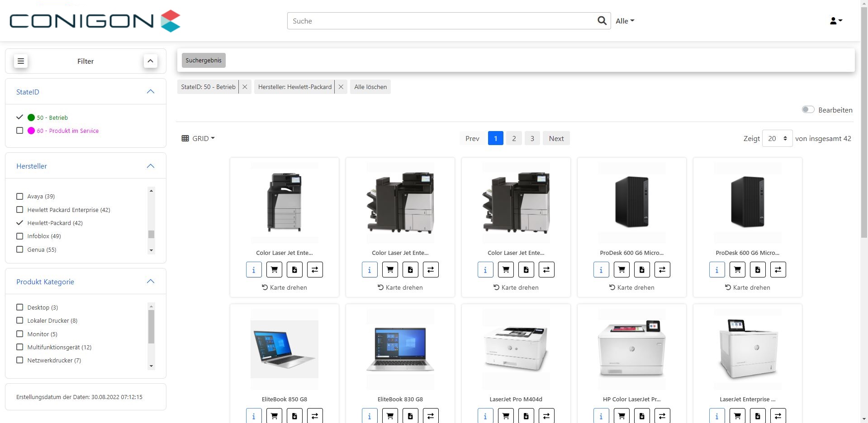Select the Suchergebnis tab
Viewport: 868px width, 423px height.
(204, 60)
